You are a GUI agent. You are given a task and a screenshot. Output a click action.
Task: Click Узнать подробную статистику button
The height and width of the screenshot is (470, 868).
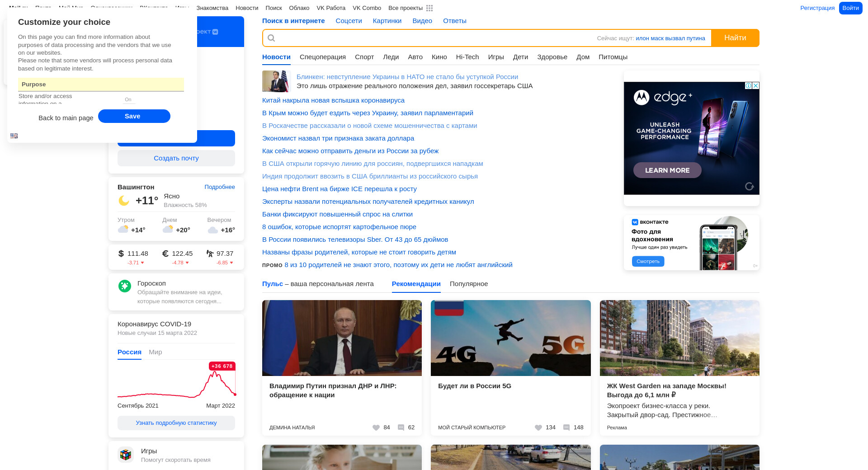coord(176,423)
